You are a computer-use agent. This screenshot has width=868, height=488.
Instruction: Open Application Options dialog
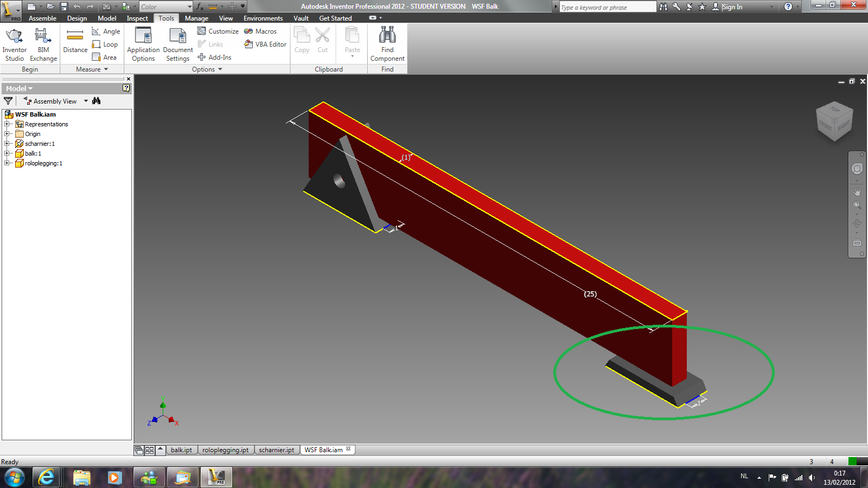pyautogui.click(x=143, y=44)
